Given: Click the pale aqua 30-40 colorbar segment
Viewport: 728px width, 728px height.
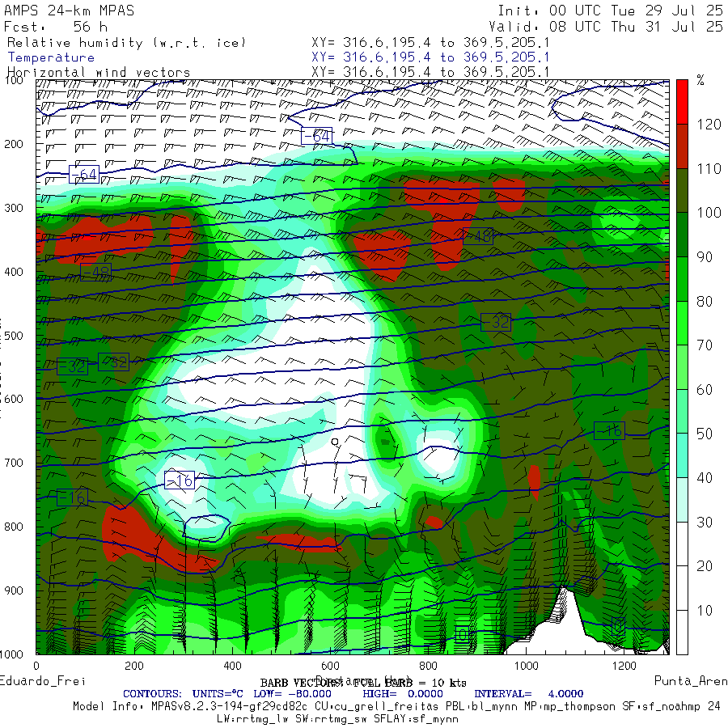Looking at the screenshot, I should (682, 499).
